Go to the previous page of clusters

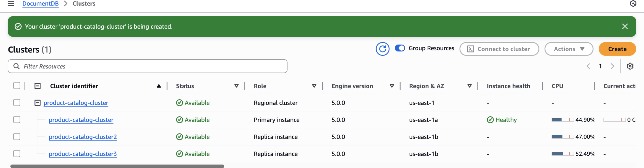(588, 66)
